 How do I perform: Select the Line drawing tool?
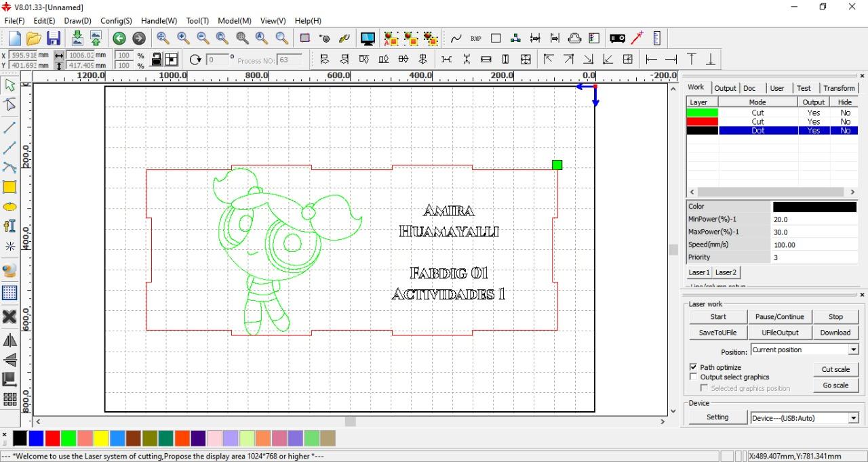[x=9, y=127]
